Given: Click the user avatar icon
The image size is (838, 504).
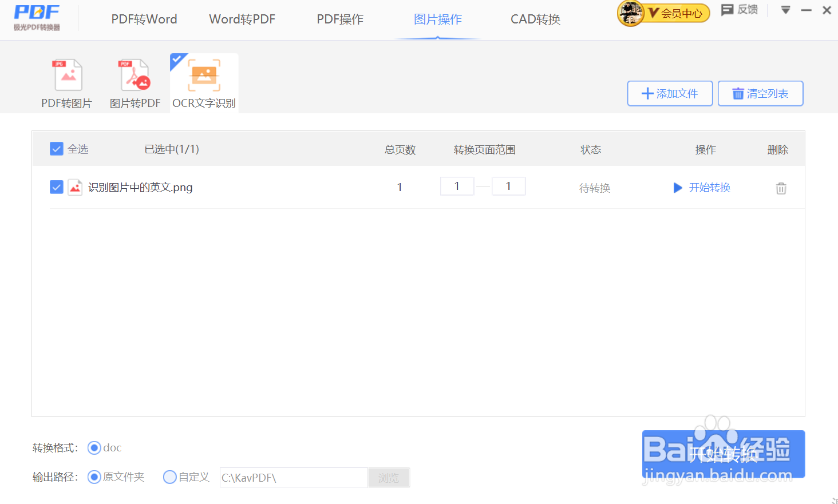Looking at the screenshot, I should [x=630, y=13].
